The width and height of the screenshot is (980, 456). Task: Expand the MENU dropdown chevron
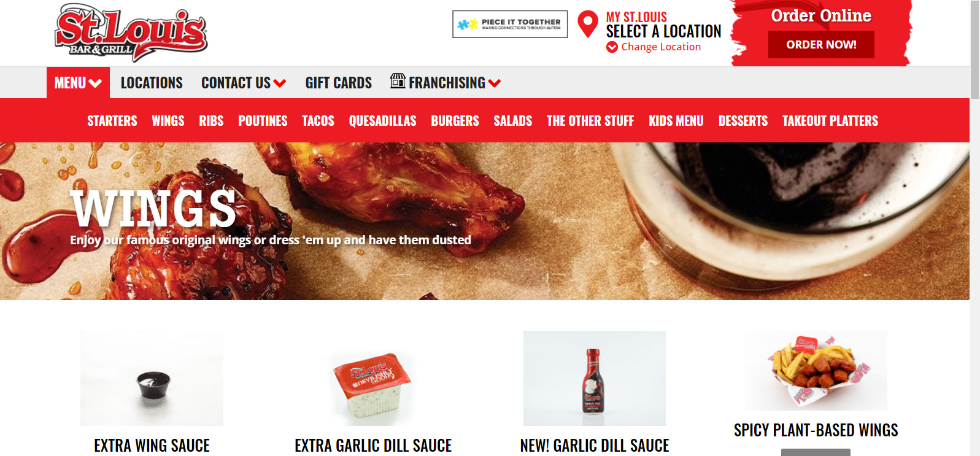(95, 83)
